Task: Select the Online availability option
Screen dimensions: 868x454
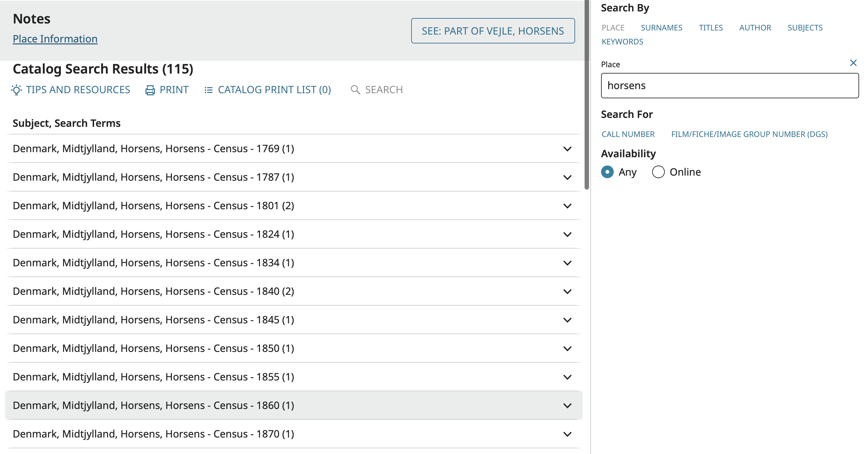Action: (658, 172)
